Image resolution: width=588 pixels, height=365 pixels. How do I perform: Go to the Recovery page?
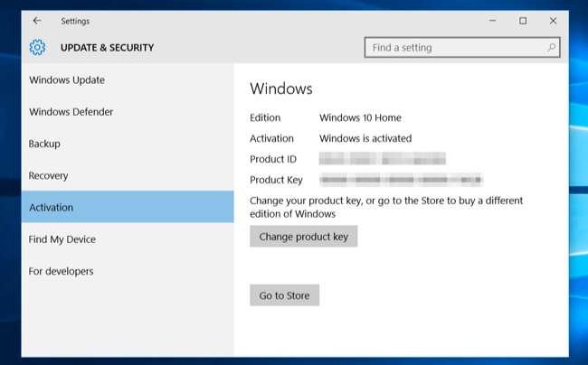[49, 176]
